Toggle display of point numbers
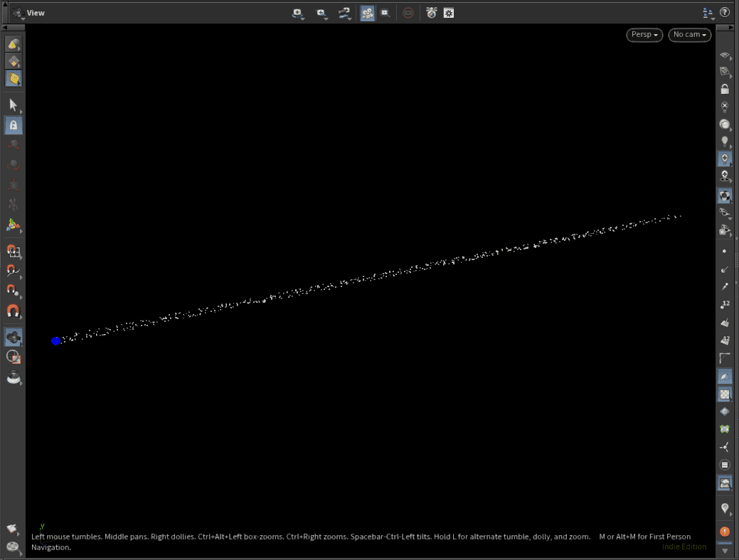This screenshot has height=560, width=739. pos(725,304)
